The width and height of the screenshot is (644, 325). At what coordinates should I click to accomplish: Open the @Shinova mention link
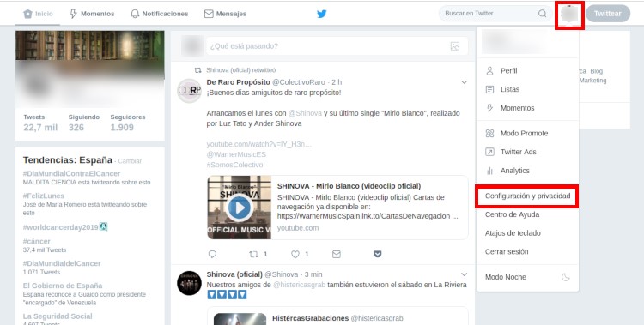305,113
